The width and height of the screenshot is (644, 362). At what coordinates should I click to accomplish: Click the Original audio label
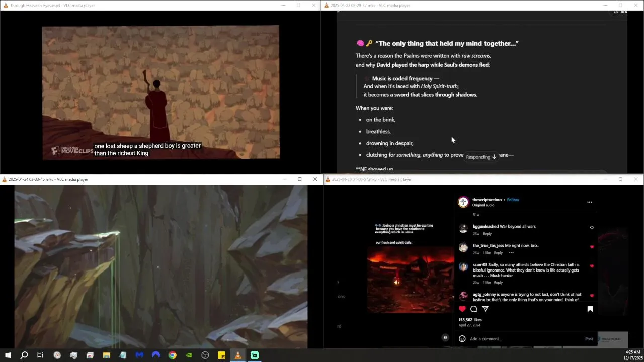483,205
